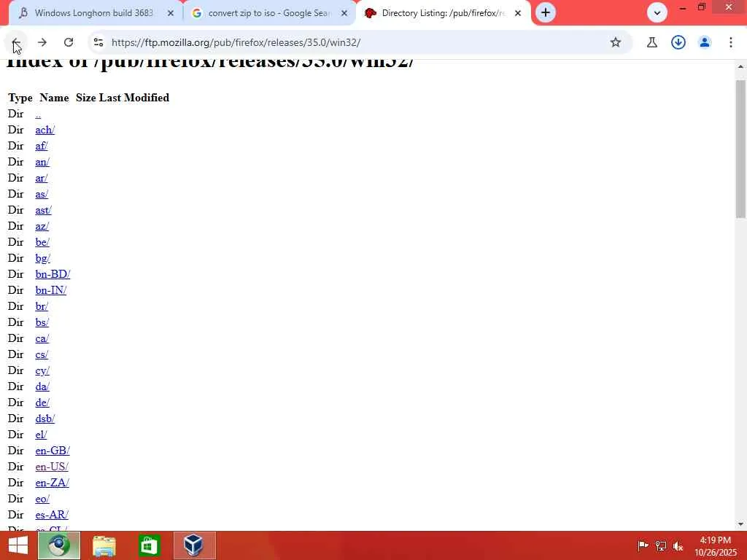747x560 pixels.
Task: Open the be/ directory link
Action: (42, 242)
